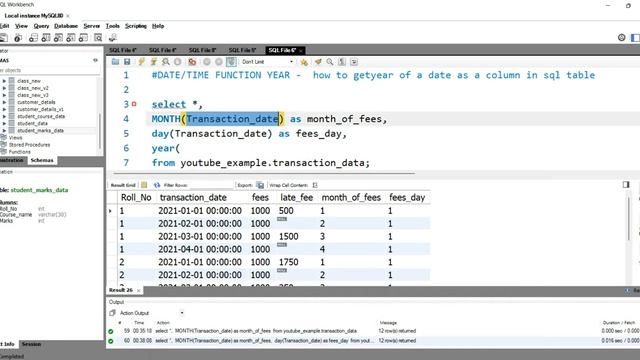Open the Tools menu
The image size is (640, 360).
113,26
